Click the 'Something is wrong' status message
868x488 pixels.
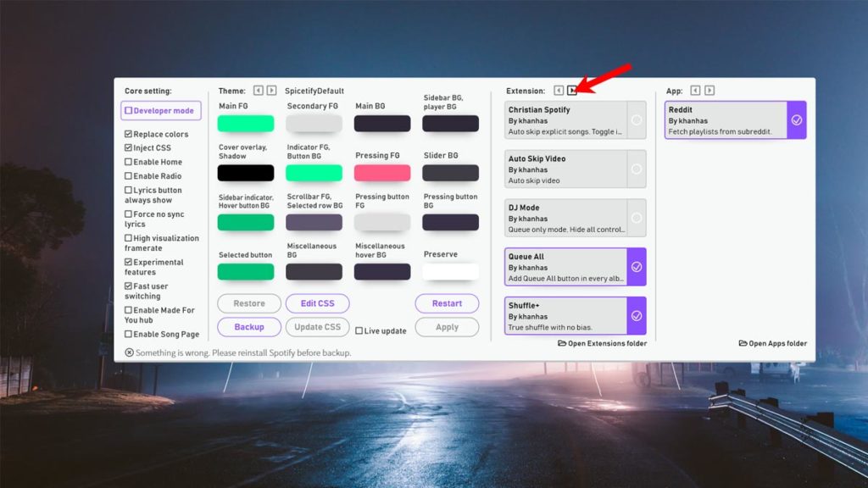(238, 352)
